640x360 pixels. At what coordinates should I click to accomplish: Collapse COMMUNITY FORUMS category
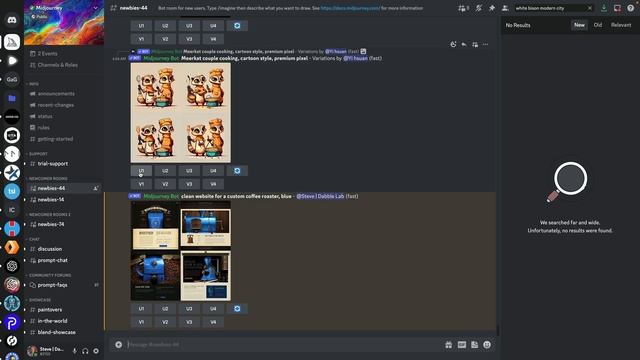[x=50, y=275]
